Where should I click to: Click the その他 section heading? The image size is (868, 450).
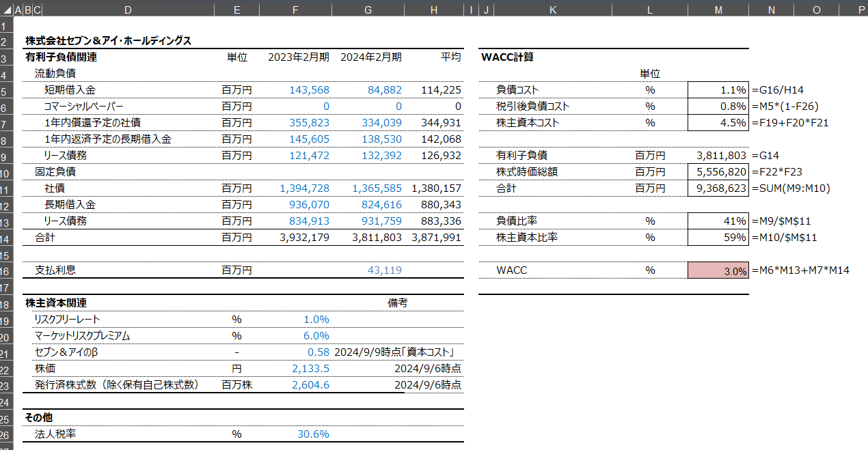pos(39,418)
